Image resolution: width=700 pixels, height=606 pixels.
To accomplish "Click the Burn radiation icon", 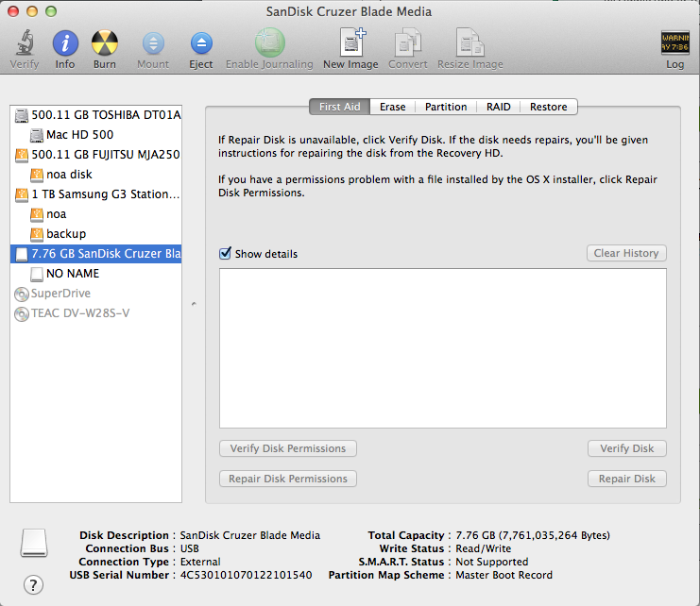I will (105, 43).
